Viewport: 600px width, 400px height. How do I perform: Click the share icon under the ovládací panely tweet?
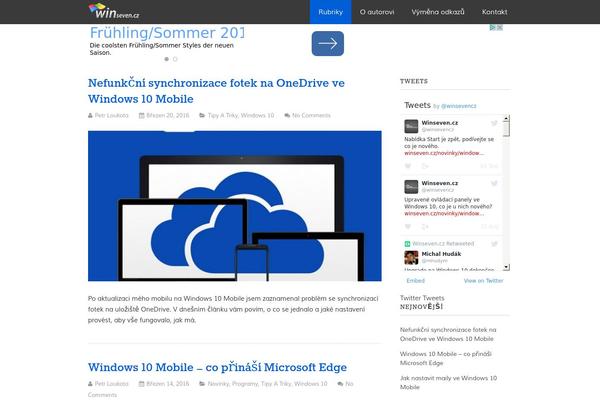click(425, 227)
